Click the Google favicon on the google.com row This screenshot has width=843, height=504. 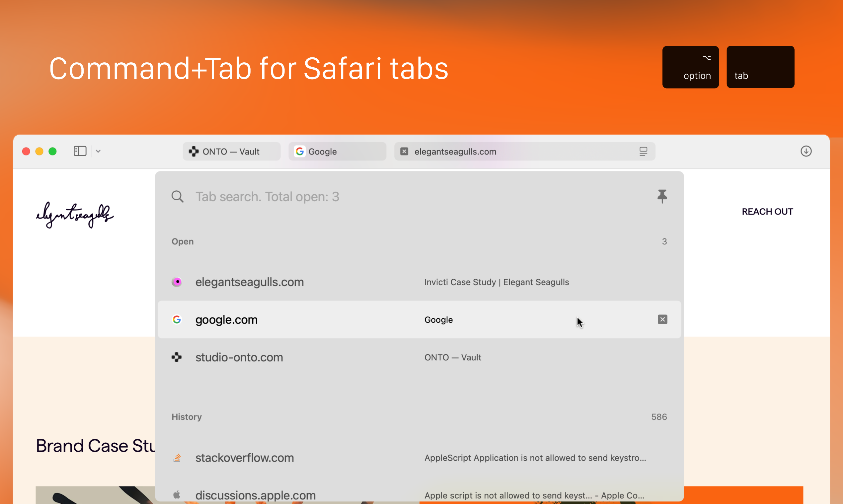177,319
